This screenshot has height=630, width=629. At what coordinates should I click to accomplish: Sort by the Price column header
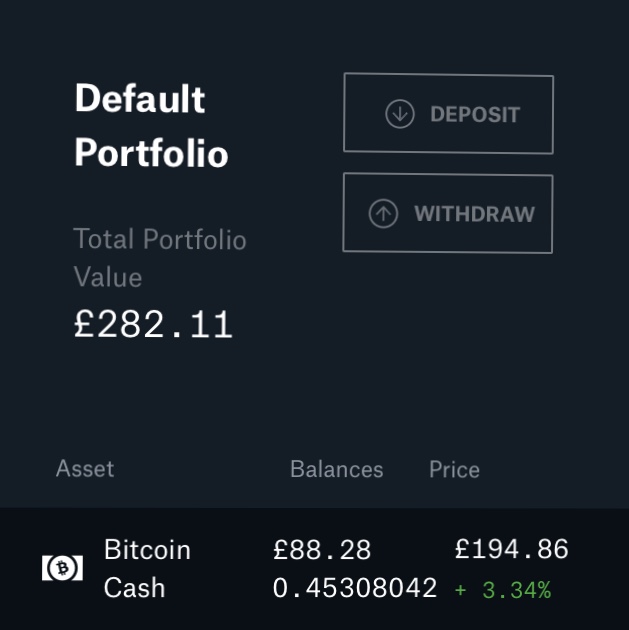pos(454,469)
